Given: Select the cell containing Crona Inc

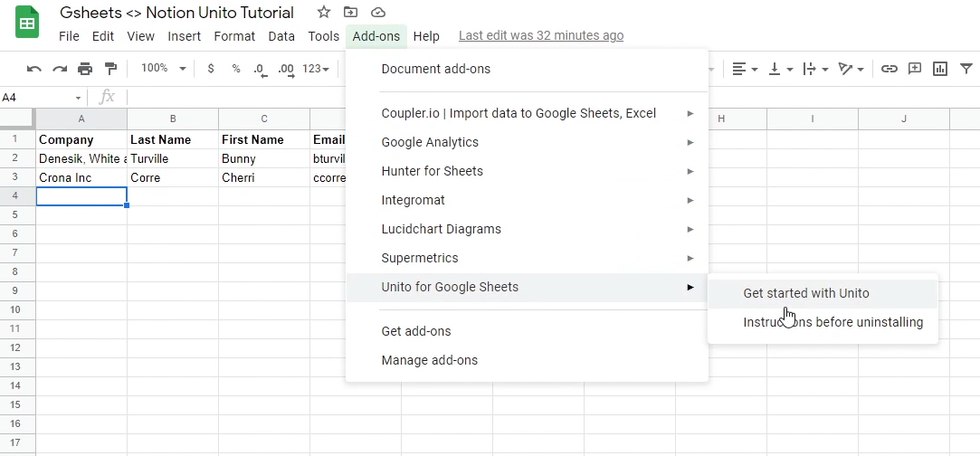Looking at the screenshot, I should 81,177.
